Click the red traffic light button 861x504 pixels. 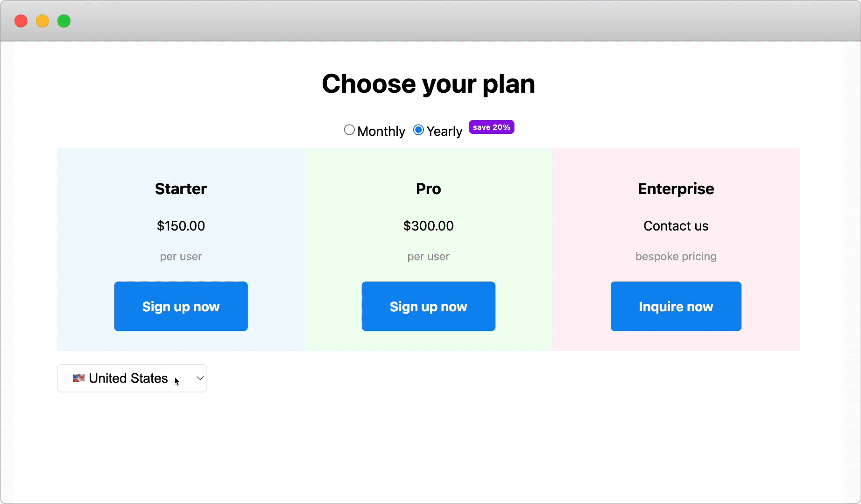[21, 21]
